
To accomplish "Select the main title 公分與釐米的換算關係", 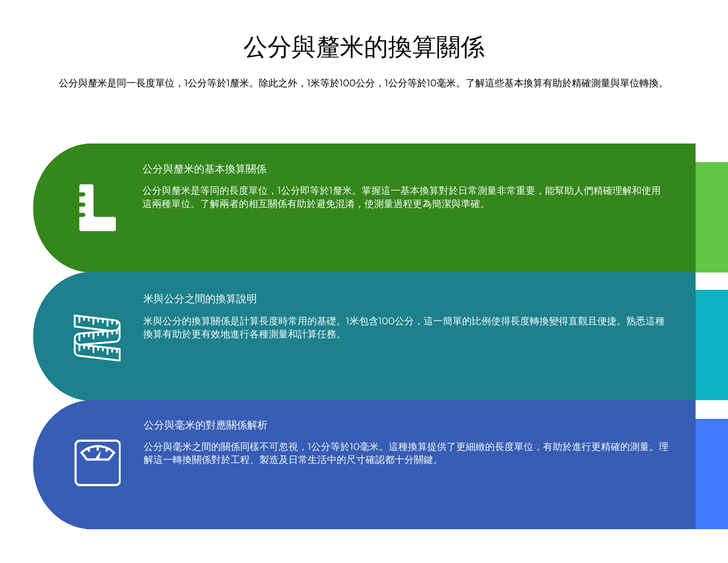I will 364,48.
